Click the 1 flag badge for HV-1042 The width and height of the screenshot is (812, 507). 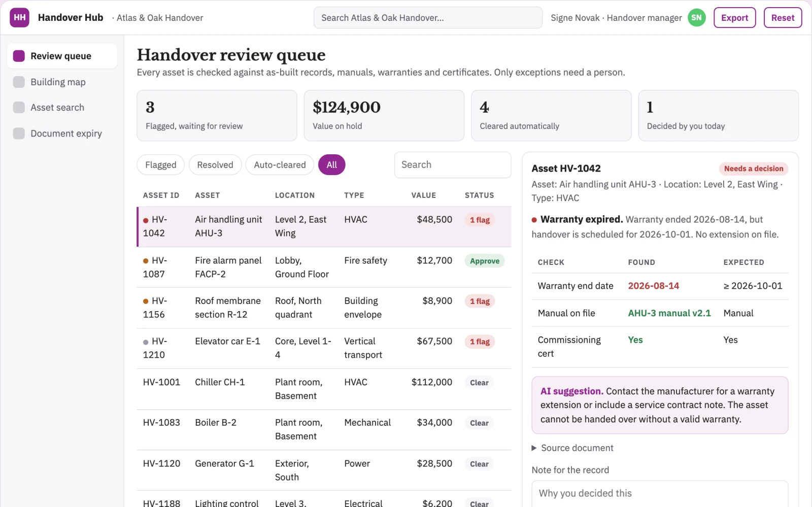click(x=480, y=220)
